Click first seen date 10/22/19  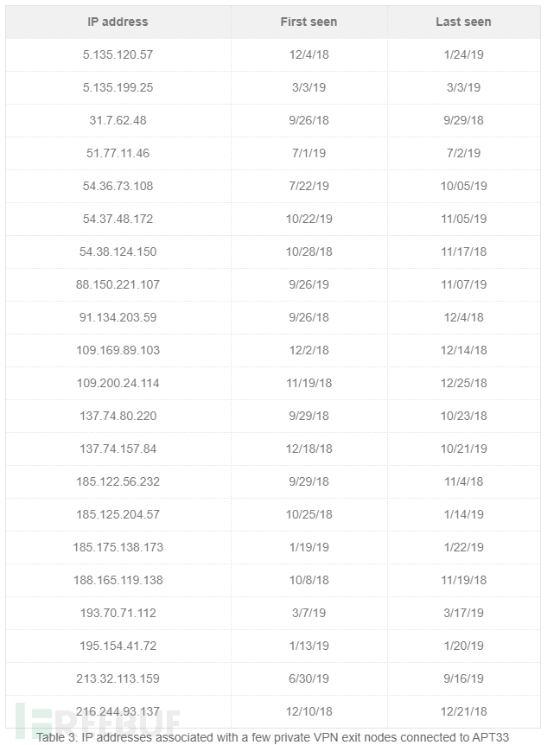pyautogui.click(x=309, y=219)
